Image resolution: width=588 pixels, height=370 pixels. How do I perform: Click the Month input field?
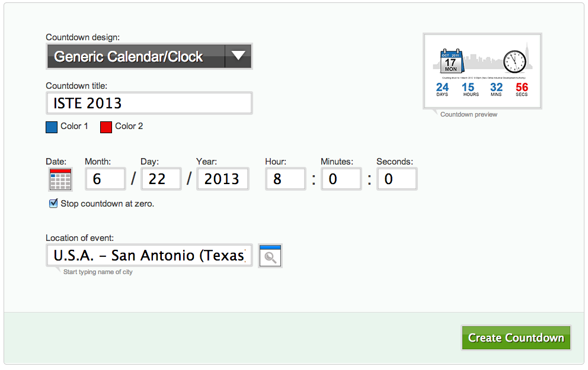click(x=105, y=179)
